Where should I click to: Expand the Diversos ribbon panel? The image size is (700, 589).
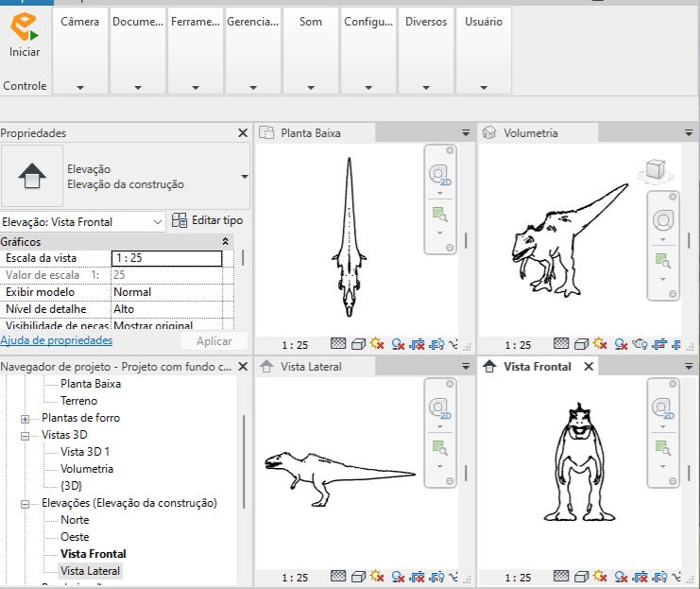[x=426, y=88]
